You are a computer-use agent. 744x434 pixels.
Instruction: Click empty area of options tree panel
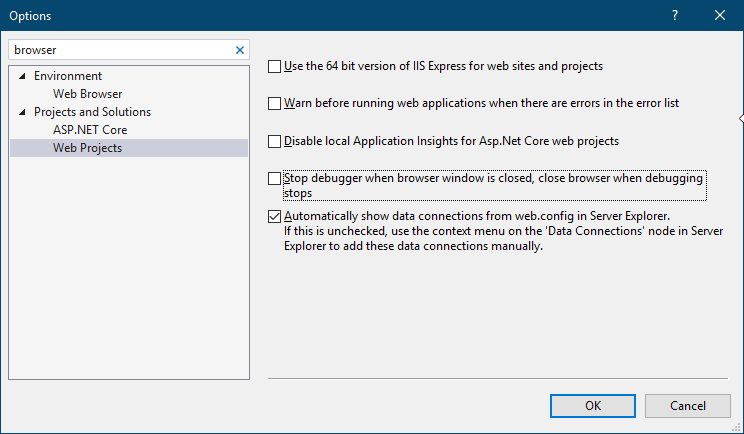(128, 280)
